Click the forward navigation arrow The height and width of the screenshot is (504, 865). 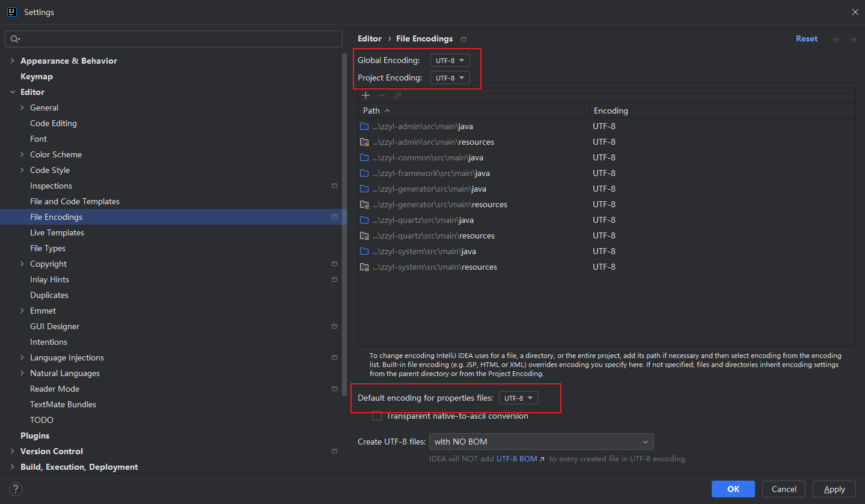click(x=853, y=39)
